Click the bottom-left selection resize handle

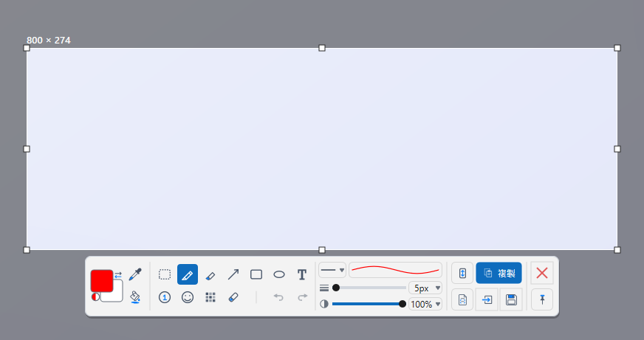[27, 250]
